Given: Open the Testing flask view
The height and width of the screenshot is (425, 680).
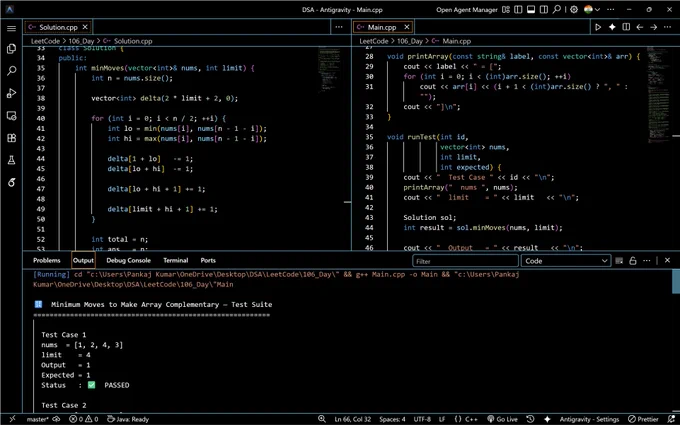Looking at the screenshot, I should click(x=12, y=160).
